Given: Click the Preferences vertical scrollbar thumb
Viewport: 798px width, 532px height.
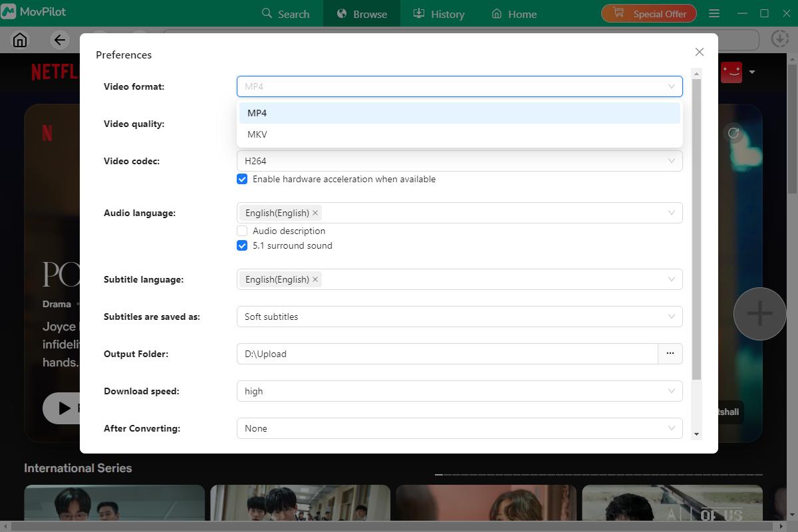Looking at the screenshot, I should pyautogui.click(x=697, y=229).
